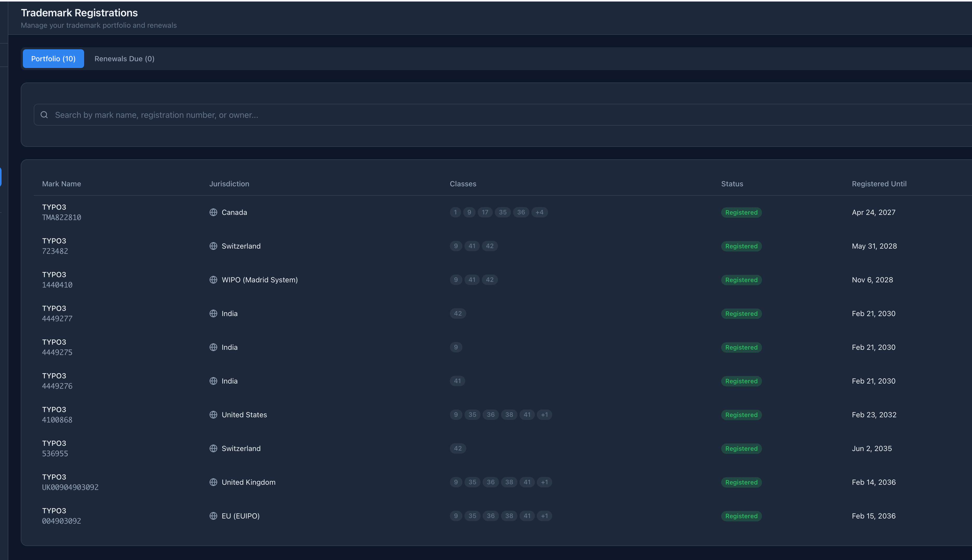Show more classes via Canada's +4 chip
The width and height of the screenshot is (972, 560).
click(x=539, y=212)
